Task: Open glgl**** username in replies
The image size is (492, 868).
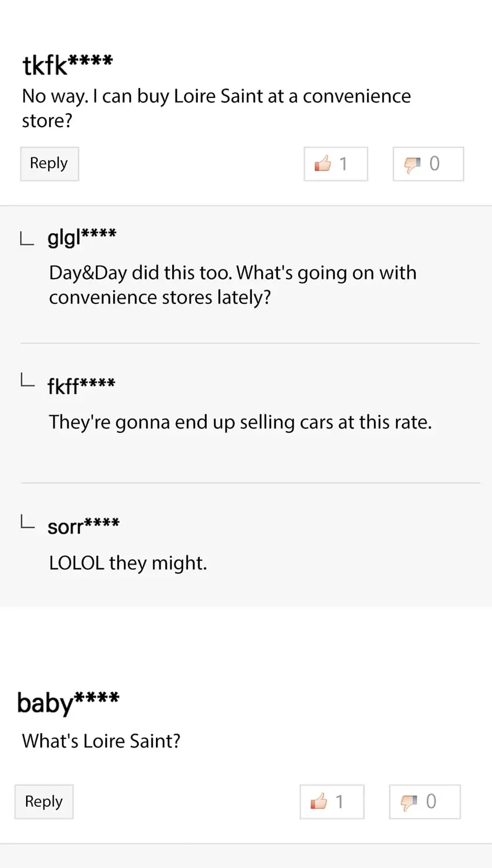Action: coord(82,238)
